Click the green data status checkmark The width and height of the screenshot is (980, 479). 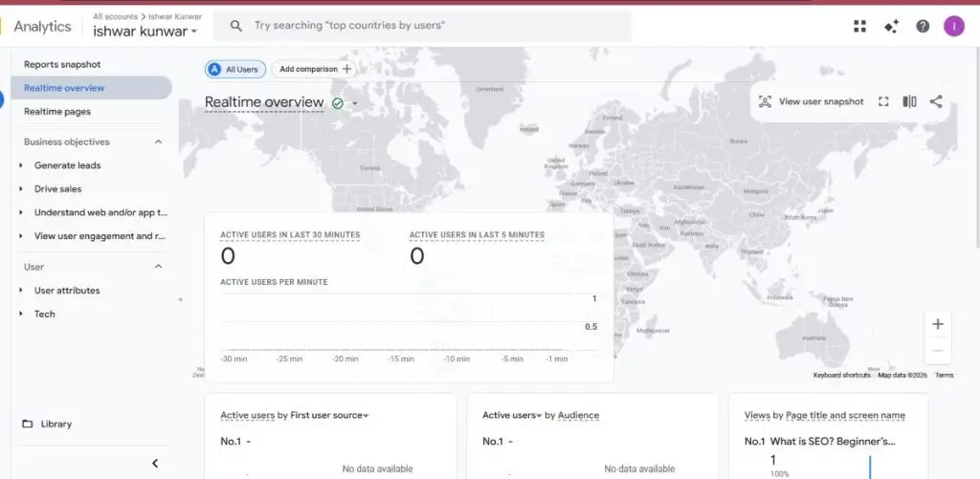tap(338, 103)
